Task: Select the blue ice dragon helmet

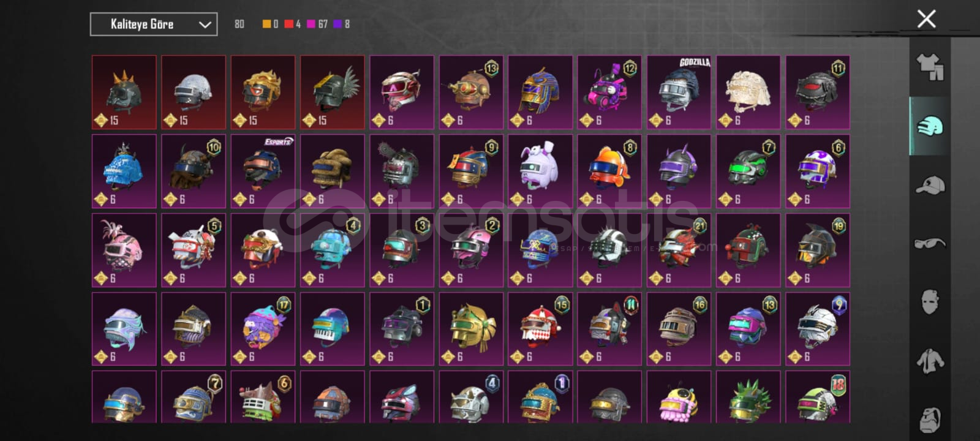Action: click(124, 171)
